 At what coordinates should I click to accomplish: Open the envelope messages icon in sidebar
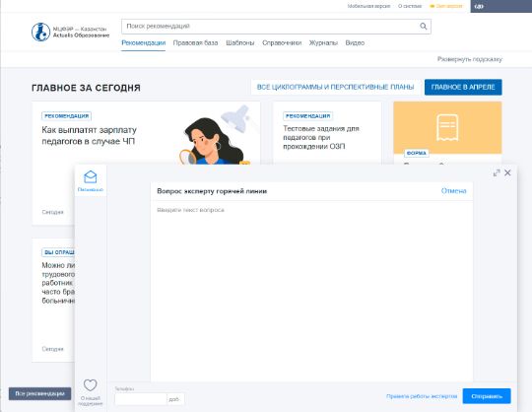click(x=91, y=177)
